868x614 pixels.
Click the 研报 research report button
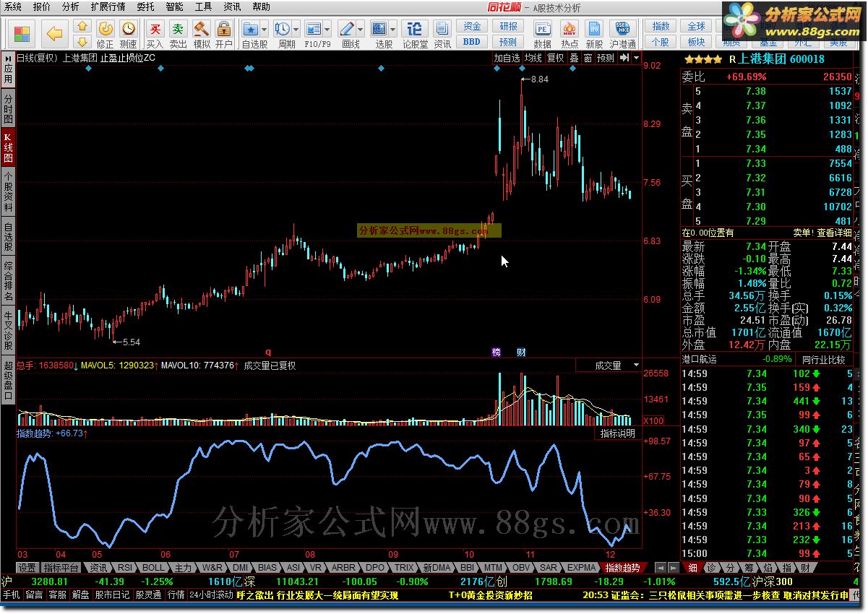[x=509, y=27]
